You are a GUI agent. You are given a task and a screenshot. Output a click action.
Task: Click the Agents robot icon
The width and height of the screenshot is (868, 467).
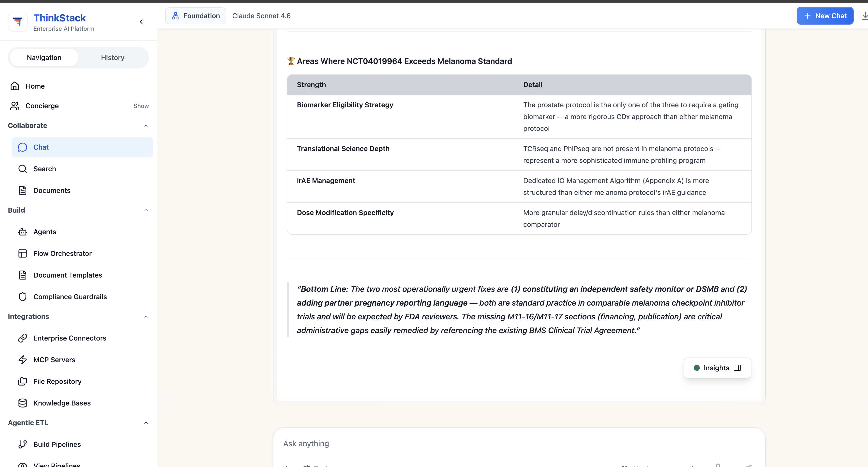[23, 232]
